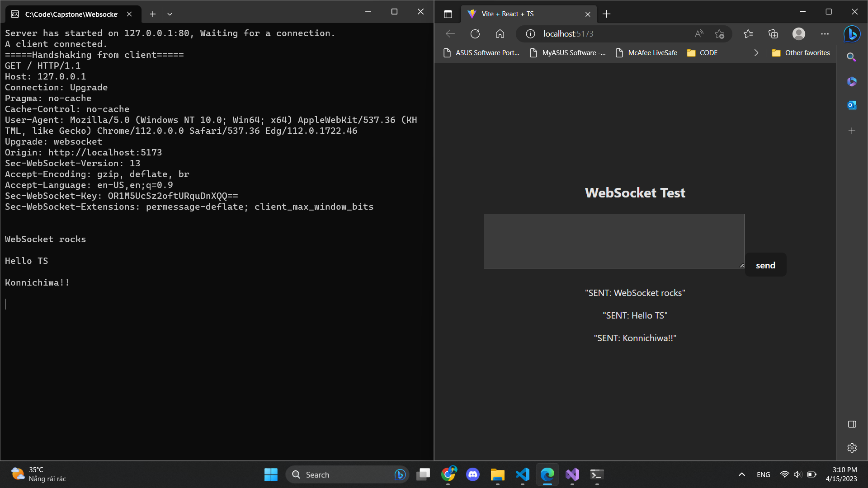Open Visual Studio Code from taskbar
Screen dimensions: 868x488
click(523, 474)
